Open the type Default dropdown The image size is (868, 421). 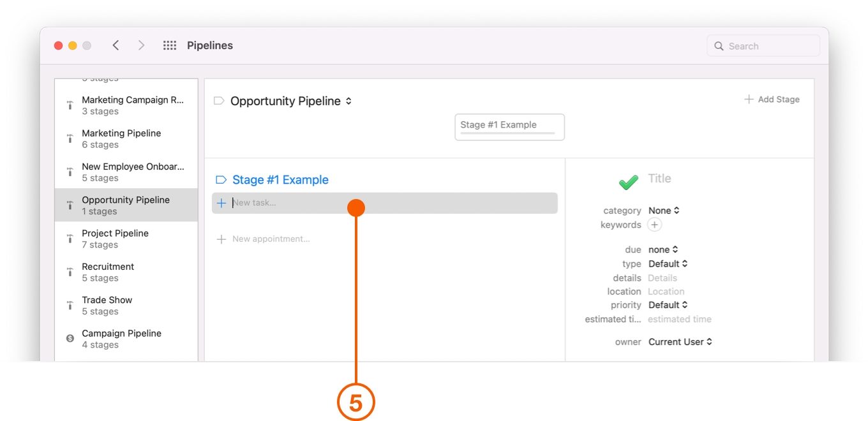pyautogui.click(x=668, y=263)
